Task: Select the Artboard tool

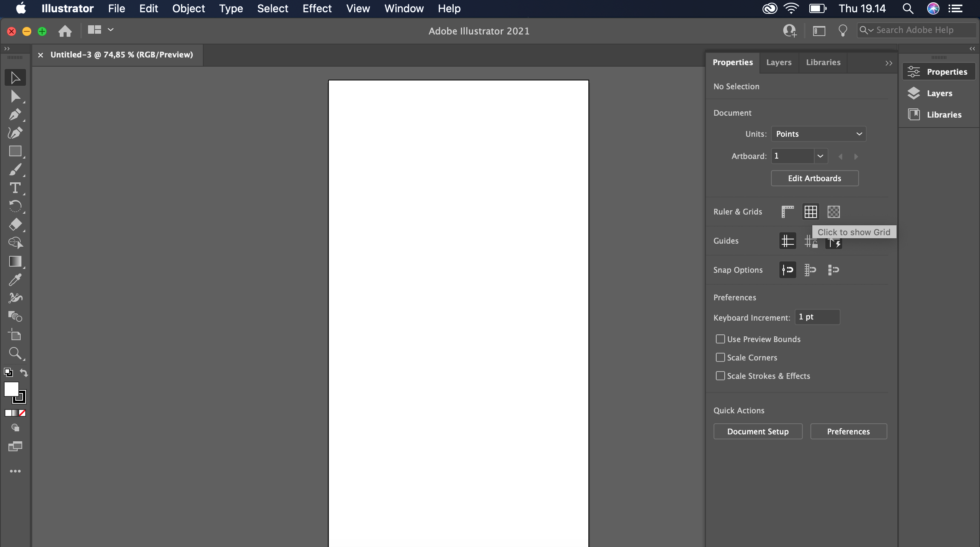Action: point(15,335)
